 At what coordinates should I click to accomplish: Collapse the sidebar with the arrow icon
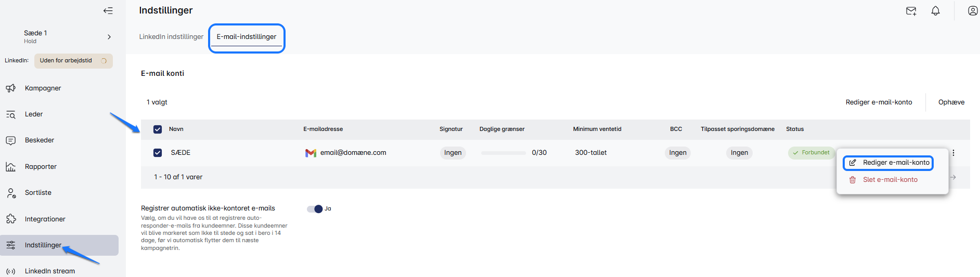(x=108, y=10)
